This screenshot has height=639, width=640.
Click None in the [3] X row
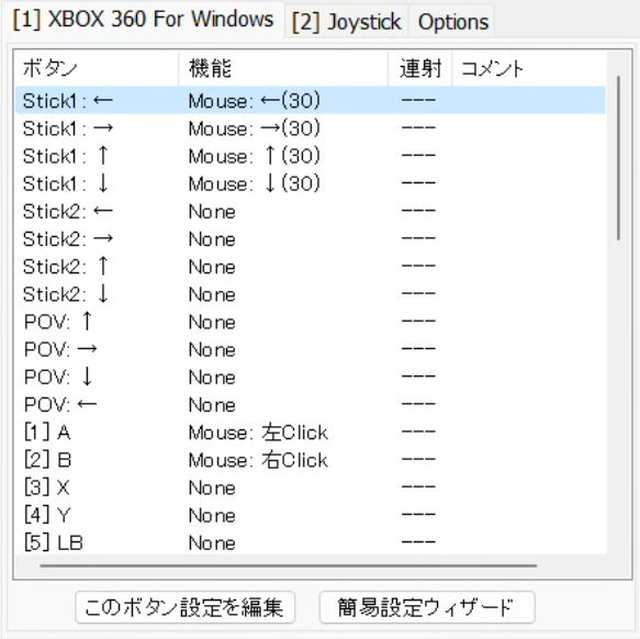[x=212, y=488]
